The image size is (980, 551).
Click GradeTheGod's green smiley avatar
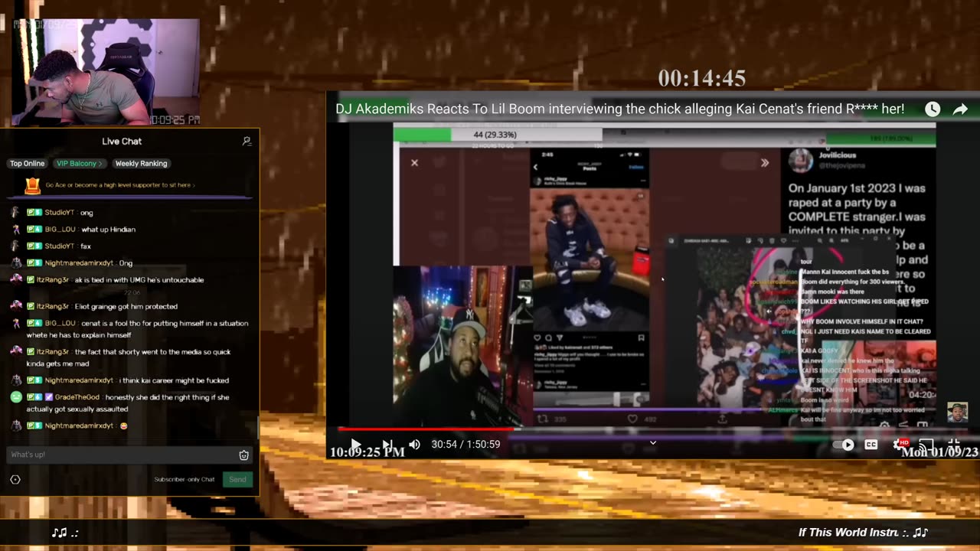15,397
